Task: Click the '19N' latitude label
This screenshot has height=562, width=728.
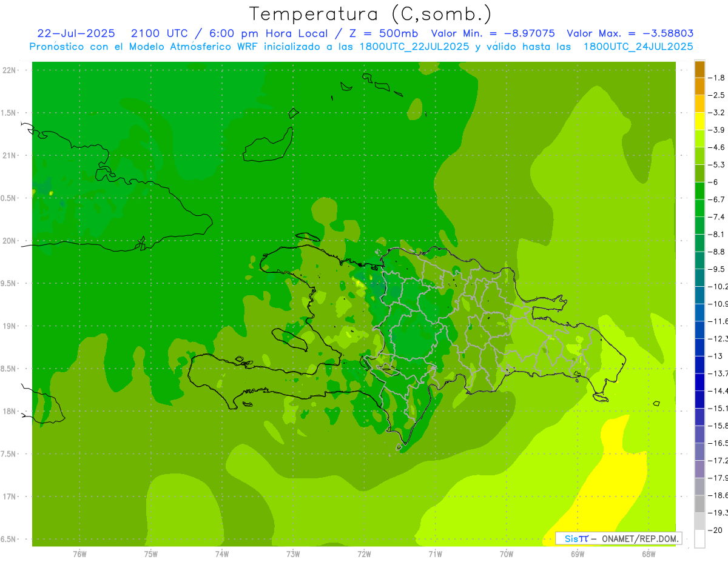Action: coord(10,326)
